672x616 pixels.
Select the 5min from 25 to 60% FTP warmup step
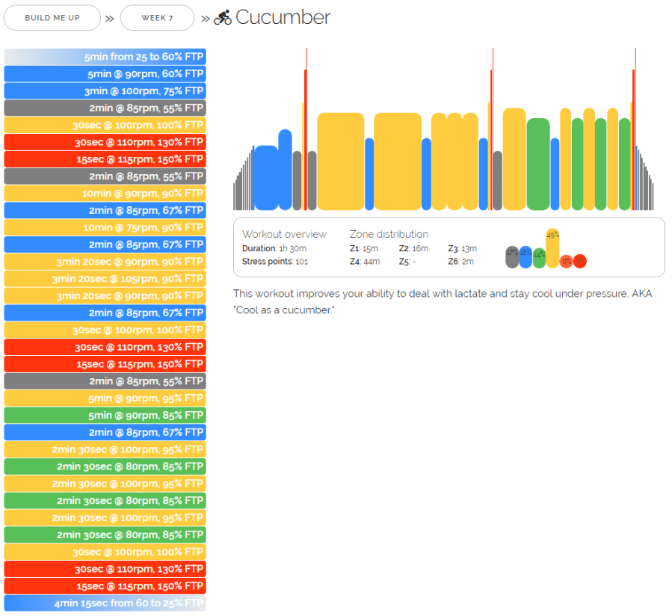coord(105,57)
